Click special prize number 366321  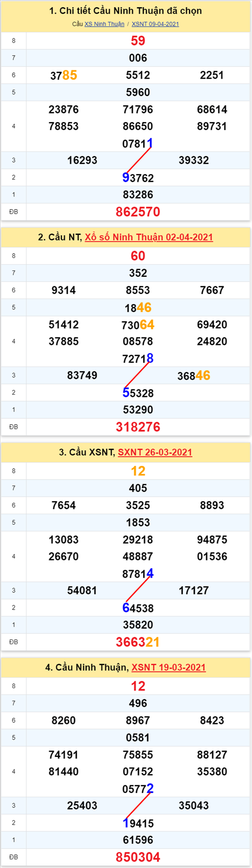138,642
